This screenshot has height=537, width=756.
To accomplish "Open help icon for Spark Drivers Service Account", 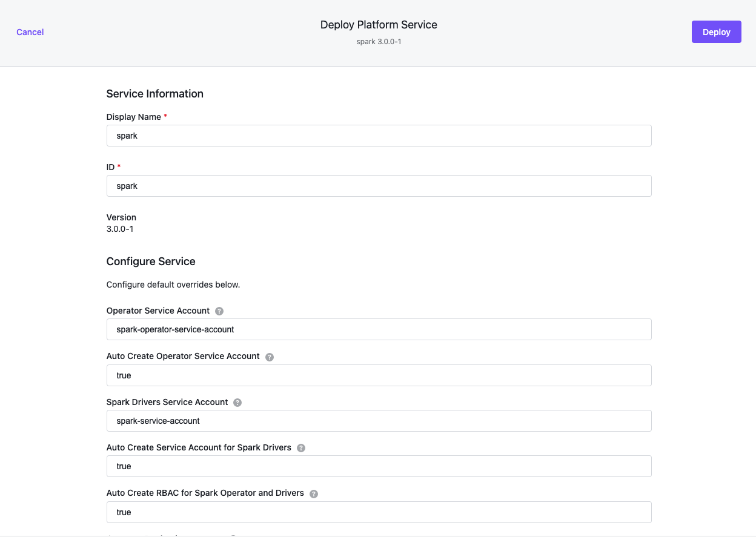I will click(x=237, y=403).
